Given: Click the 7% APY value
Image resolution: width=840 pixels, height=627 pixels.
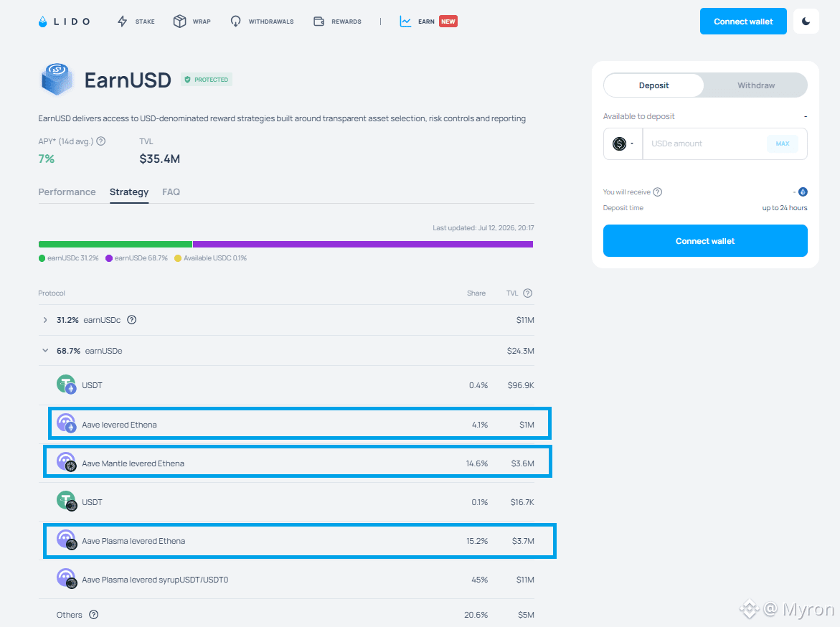Looking at the screenshot, I should (46, 159).
